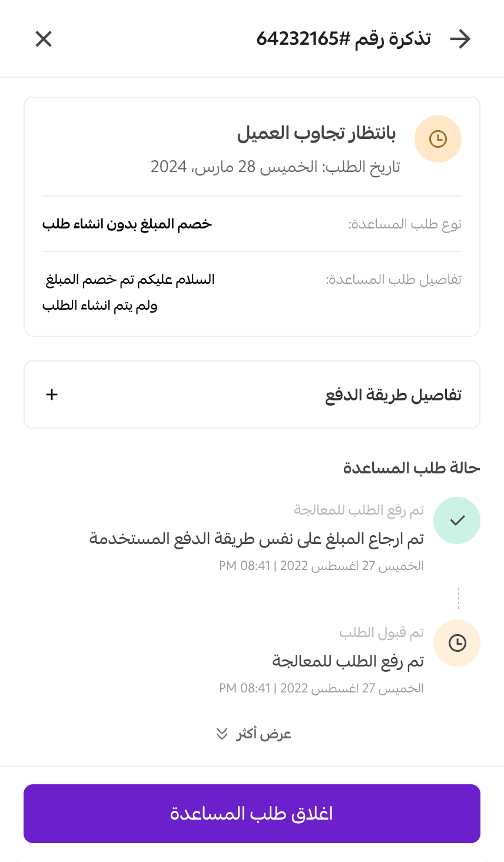Click the حالة طلب المساعدة section heading
This screenshot has height=862, width=504.
412,468
